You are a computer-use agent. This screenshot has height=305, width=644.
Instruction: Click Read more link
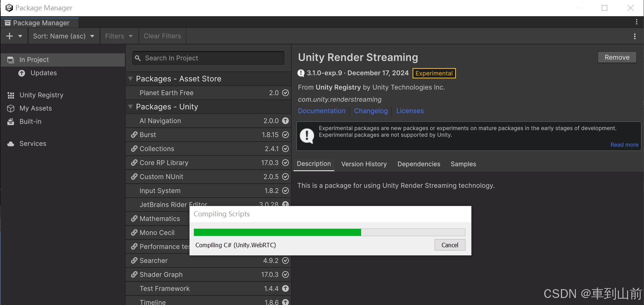624,145
